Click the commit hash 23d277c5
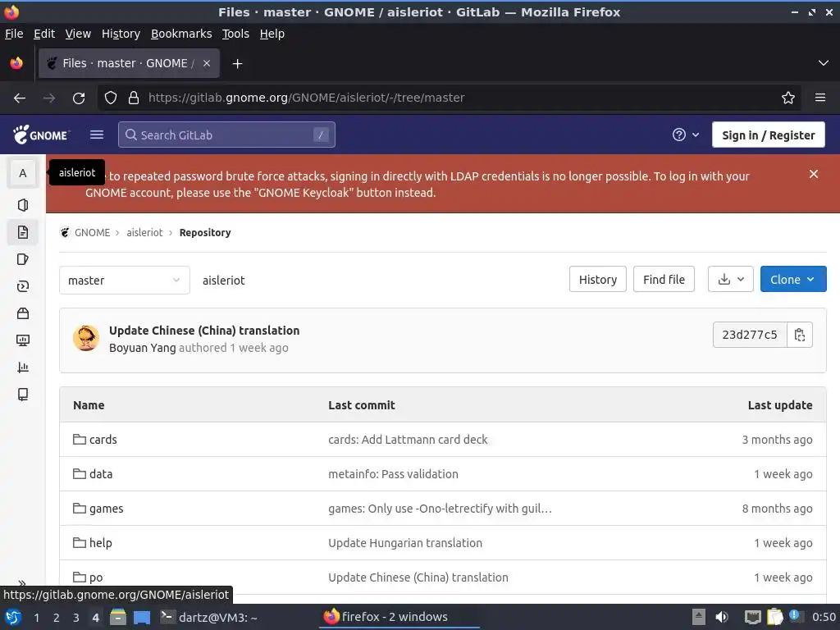Viewport: 840px width, 630px height. point(750,335)
